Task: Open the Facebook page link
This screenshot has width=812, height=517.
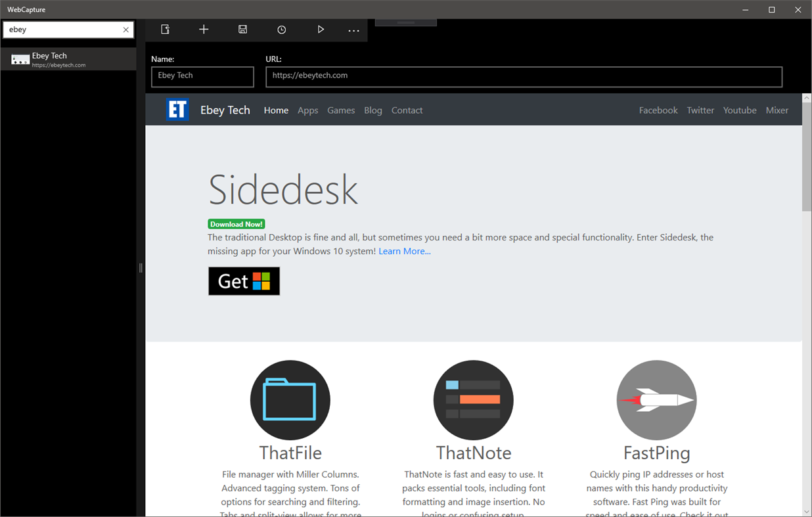Action: pyautogui.click(x=658, y=110)
